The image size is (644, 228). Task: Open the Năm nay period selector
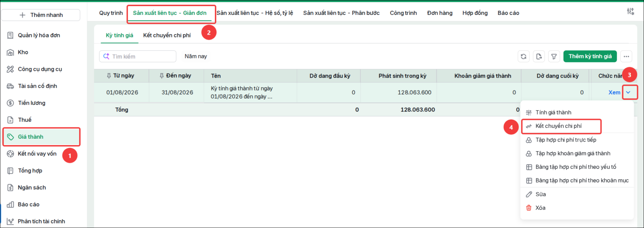(196, 56)
